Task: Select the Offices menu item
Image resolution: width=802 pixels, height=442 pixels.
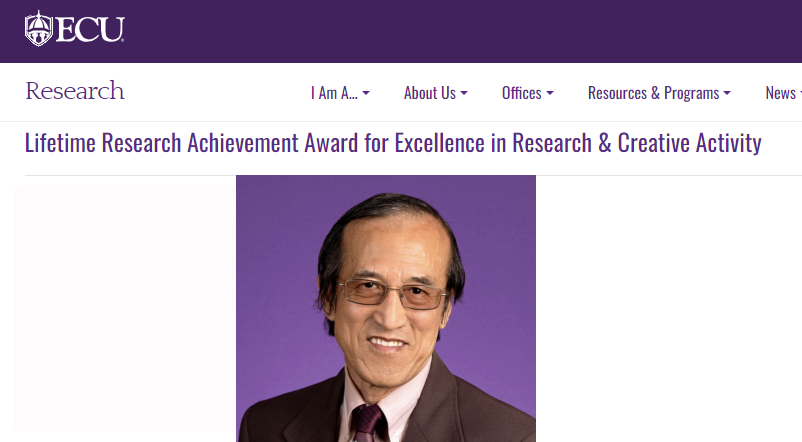Action: [x=521, y=93]
